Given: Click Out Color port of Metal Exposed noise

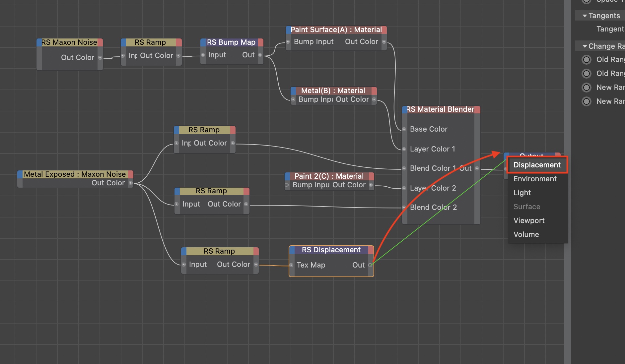Looking at the screenshot, I should tap(131, 183).
